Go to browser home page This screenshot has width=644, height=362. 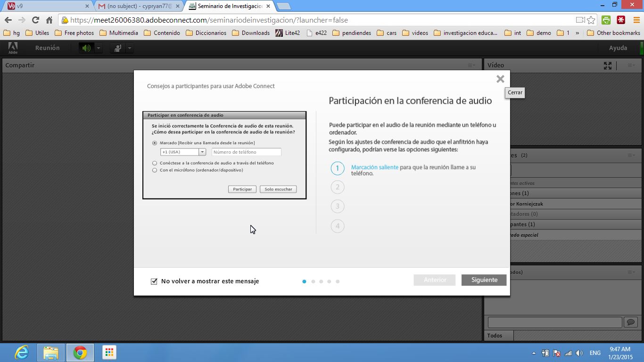[49, 20]
